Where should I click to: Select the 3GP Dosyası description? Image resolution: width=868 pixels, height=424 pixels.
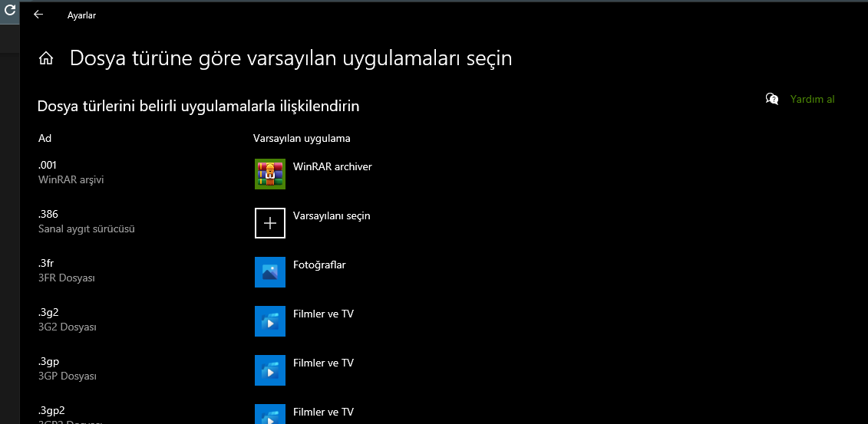(68, 376)
